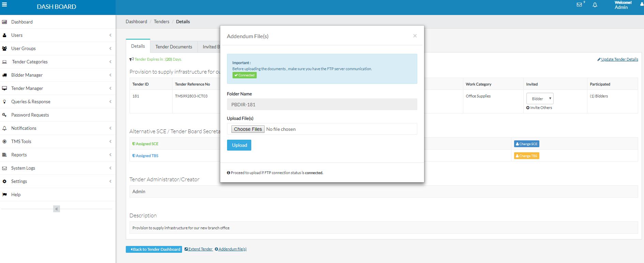The image size is (644, 263).
Task: Switch to the Details tab
Action: point(138,46)
